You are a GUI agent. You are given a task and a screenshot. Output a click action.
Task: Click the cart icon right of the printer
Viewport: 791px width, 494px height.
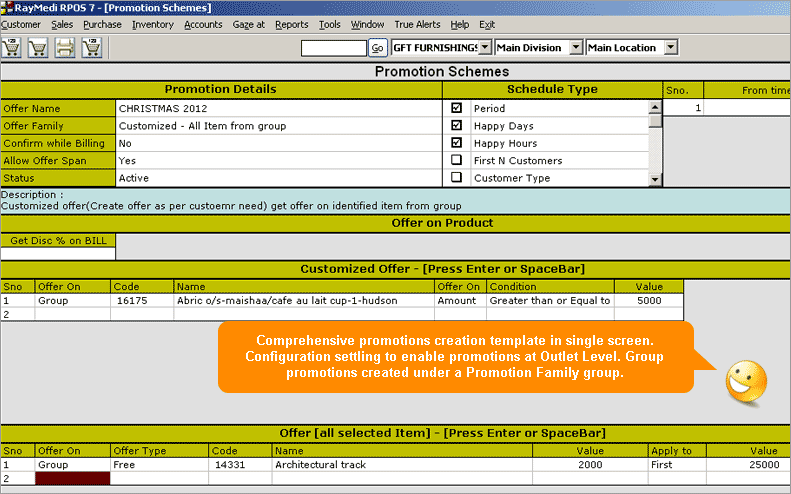click(x=92, y=47)
